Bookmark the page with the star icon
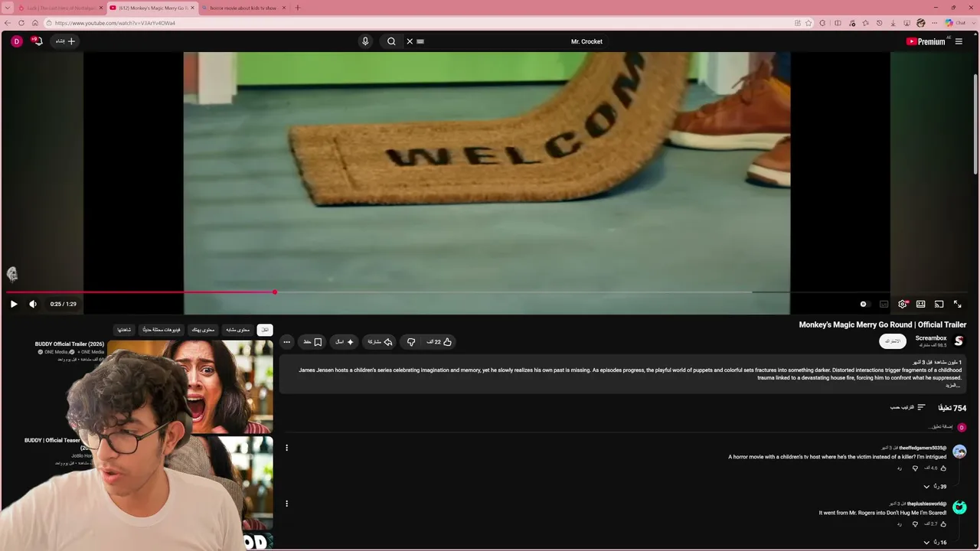Viewport: 980px width, 551px height. pos(808,23)
